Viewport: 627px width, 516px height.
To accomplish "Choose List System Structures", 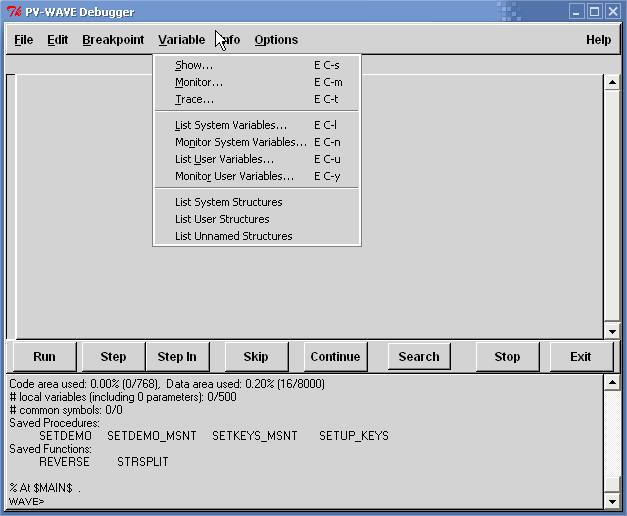I will click(257, 202).
